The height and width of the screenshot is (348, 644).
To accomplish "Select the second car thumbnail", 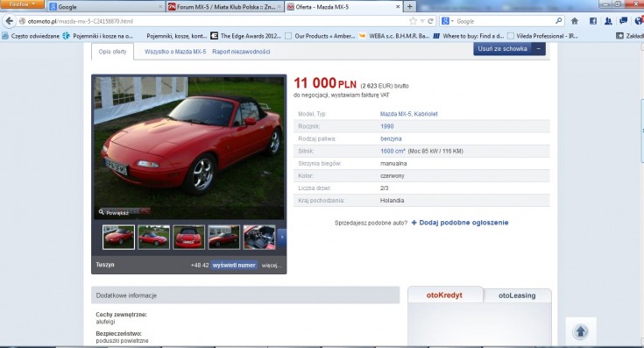I will (153, 237).
